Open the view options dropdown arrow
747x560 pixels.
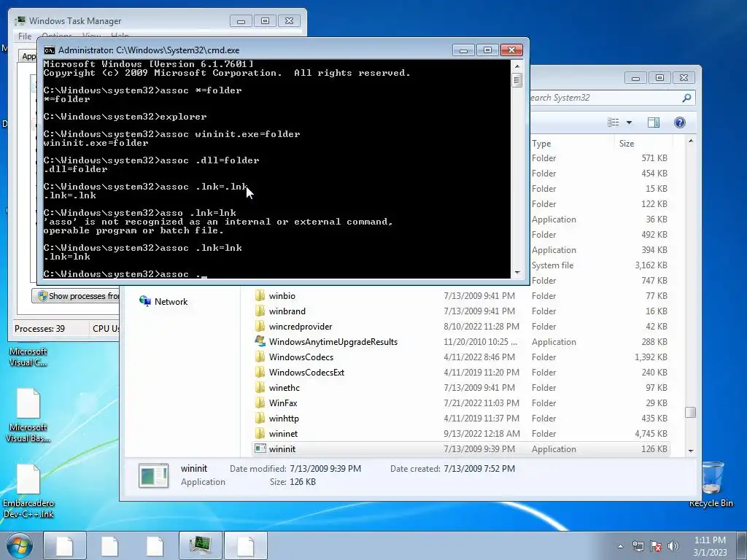point(629,122)
